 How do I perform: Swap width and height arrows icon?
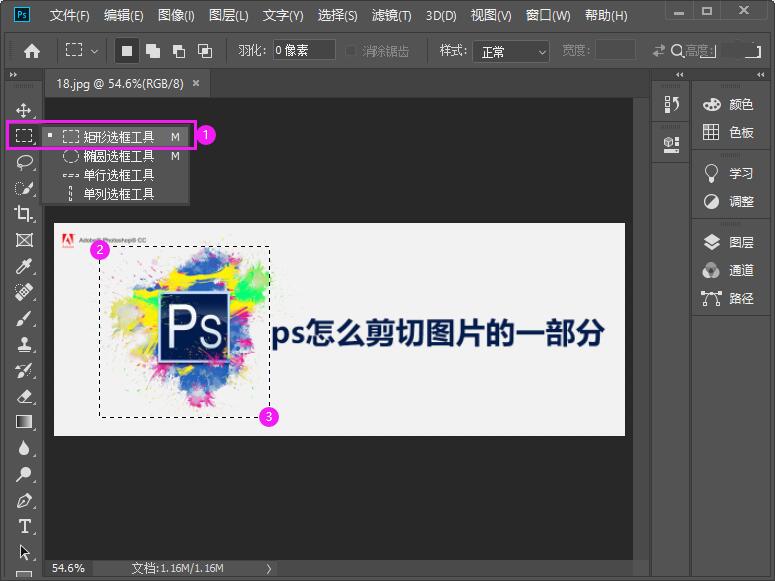658,50
